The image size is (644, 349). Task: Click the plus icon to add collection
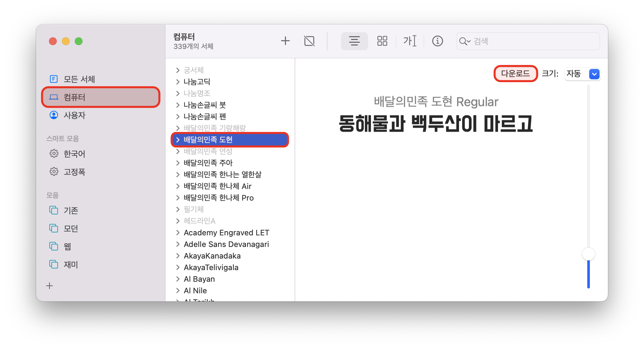click(50, 286)
